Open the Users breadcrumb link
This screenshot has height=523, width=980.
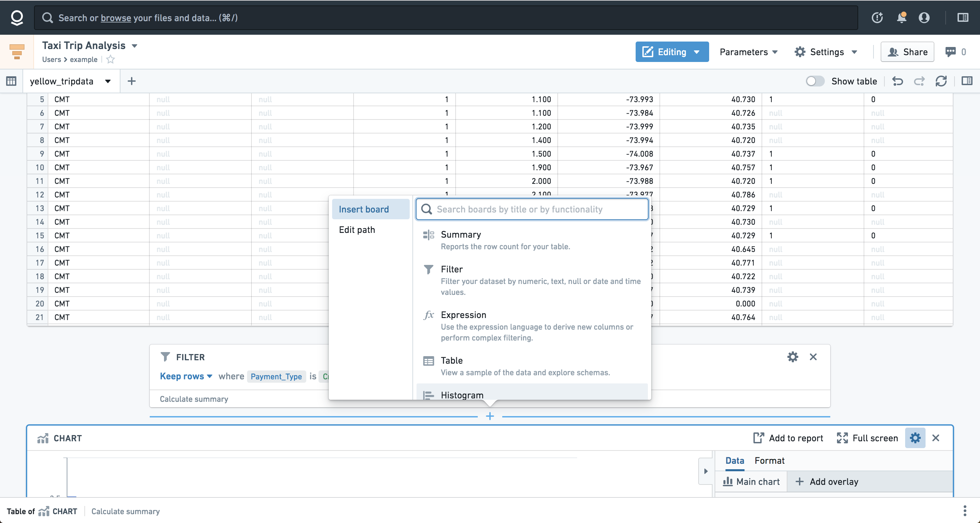pos(51,59)
